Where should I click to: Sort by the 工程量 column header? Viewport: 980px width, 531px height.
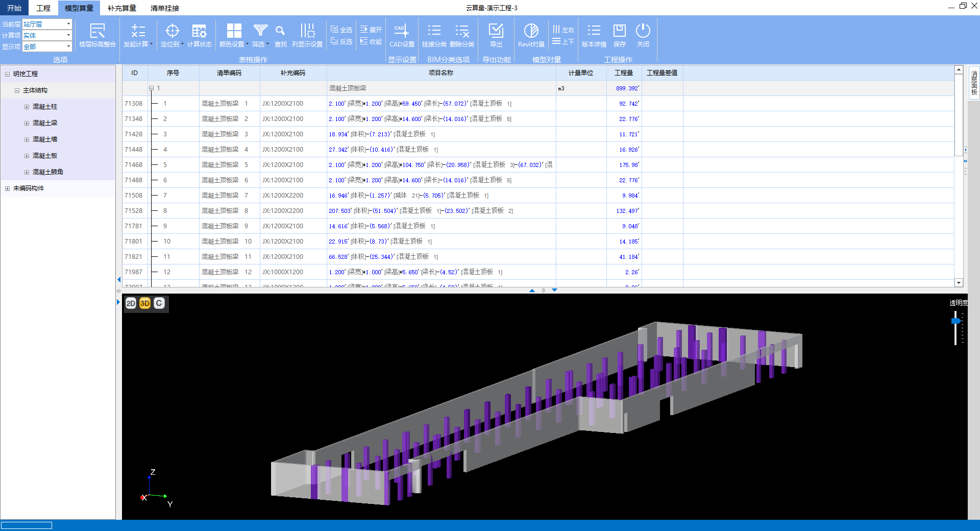pos(623,73)
